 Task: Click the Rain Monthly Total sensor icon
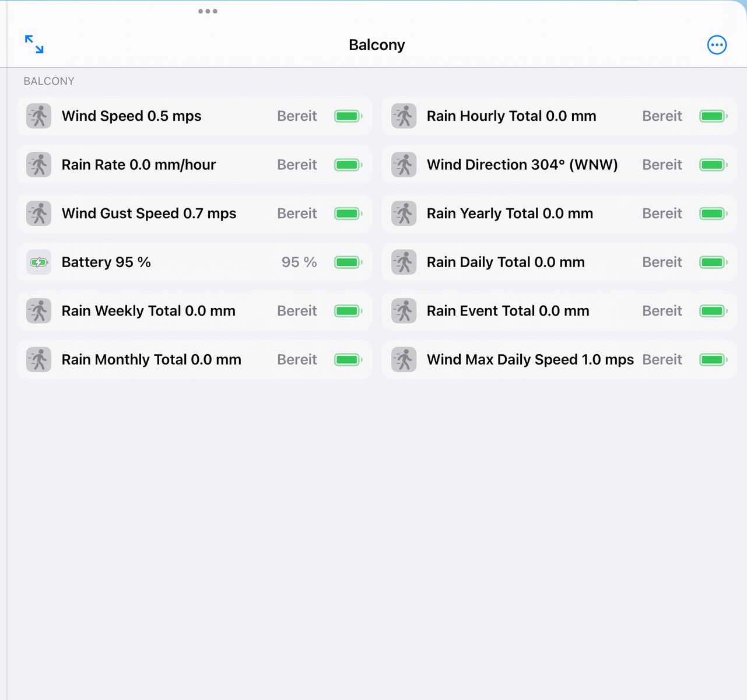tap(39, 360)
